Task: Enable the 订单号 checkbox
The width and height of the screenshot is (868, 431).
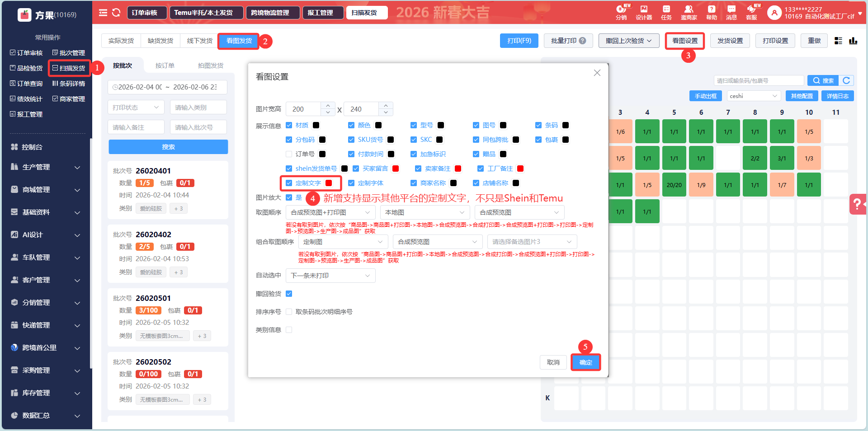Action: pos(289,154)
